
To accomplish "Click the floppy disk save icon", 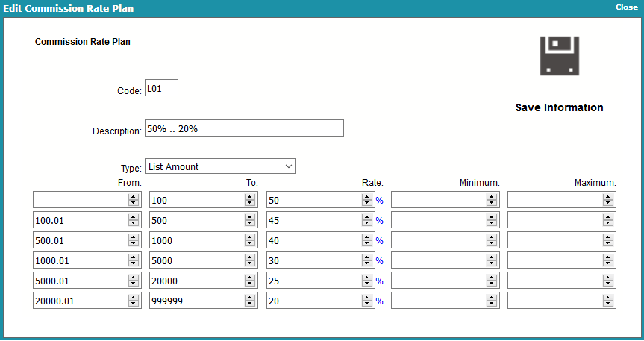I will 560,55.
